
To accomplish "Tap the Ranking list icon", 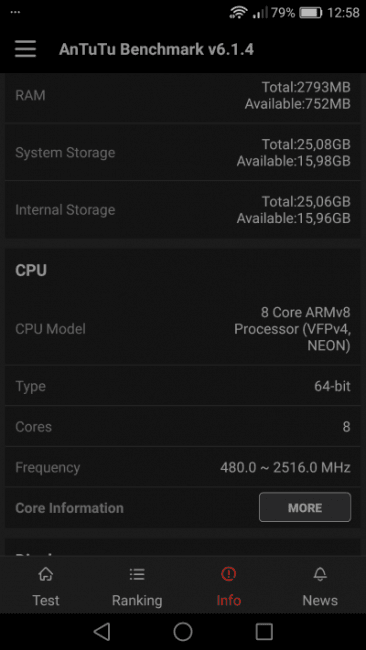I will [x=137, y=574].
